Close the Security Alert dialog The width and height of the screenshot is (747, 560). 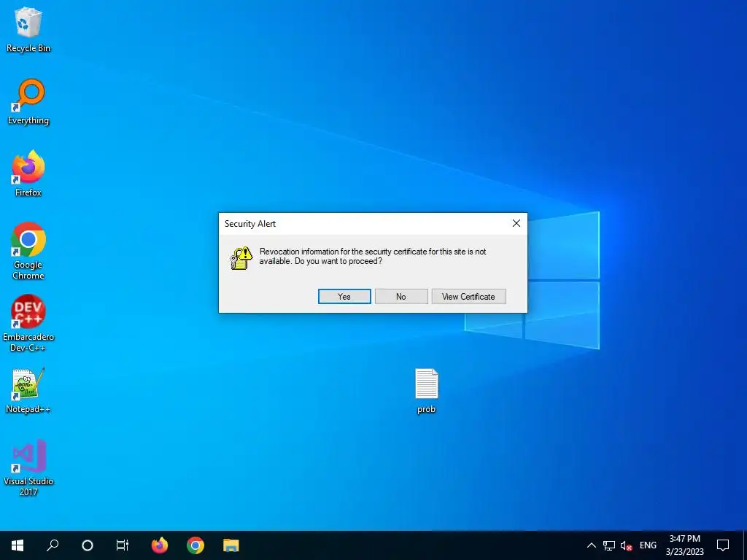[516, 223]
